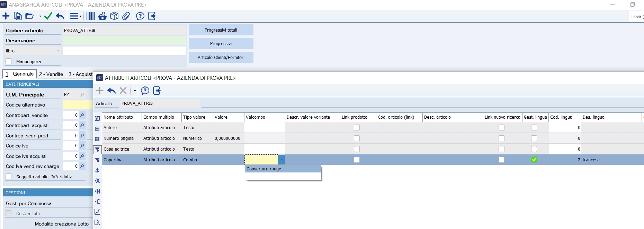This screenshot has width=644, height=229.
Task: Toggle Link prodotto checkbox in Copertina row
Action: (357, 160)
